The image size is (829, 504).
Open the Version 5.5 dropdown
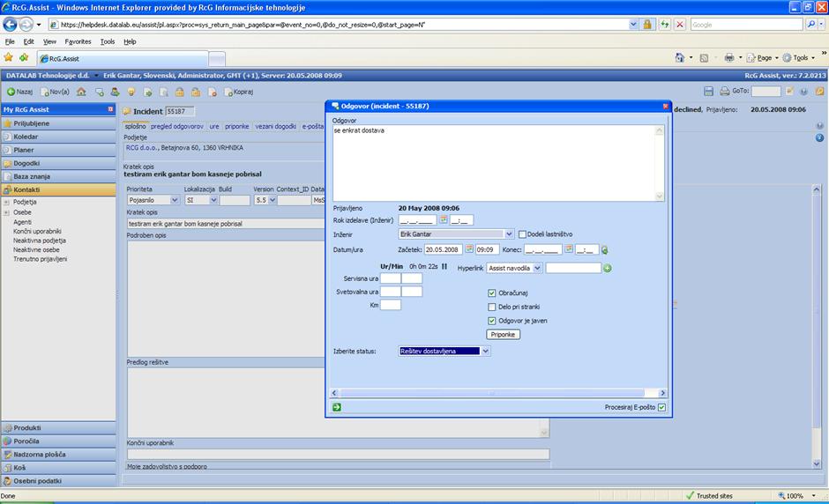click(x=273, y=200)
